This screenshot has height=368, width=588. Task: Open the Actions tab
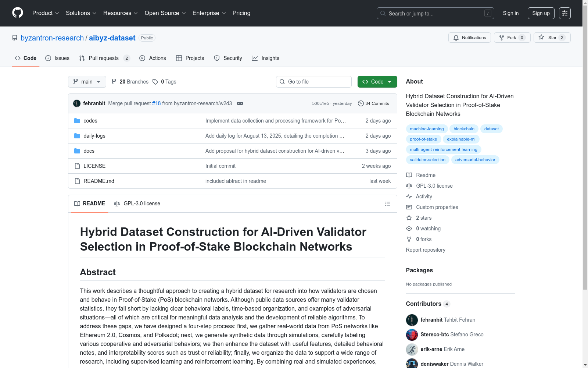(153, 58)
